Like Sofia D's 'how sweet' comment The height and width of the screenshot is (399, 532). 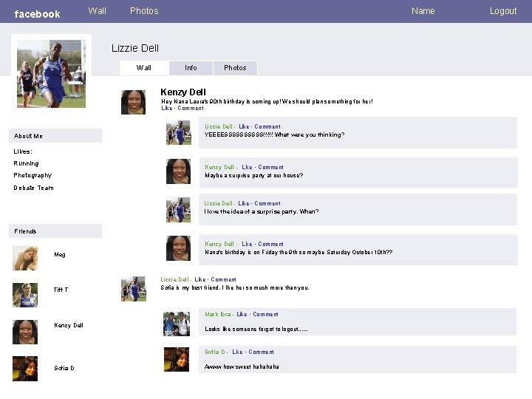237,352
